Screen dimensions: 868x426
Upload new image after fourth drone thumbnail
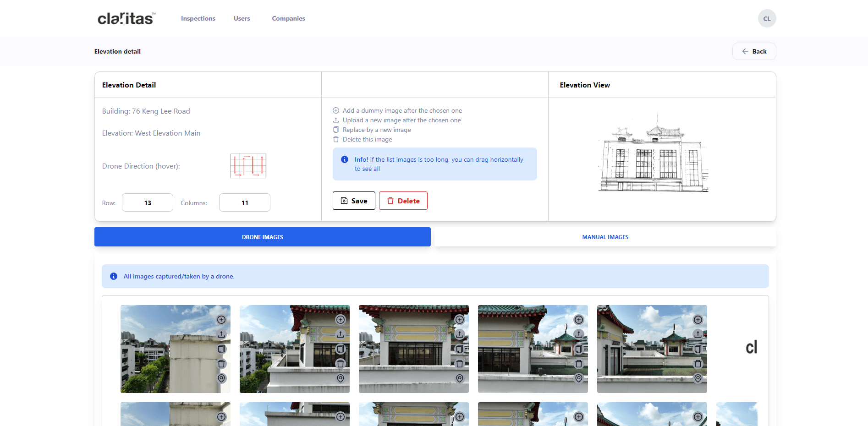coord(579,334)
